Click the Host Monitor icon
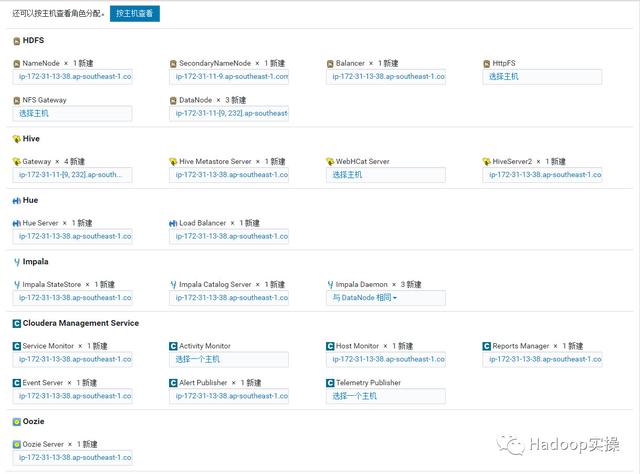Image resolution: width=640 pixels, height=474 pixels. point(330,346)
